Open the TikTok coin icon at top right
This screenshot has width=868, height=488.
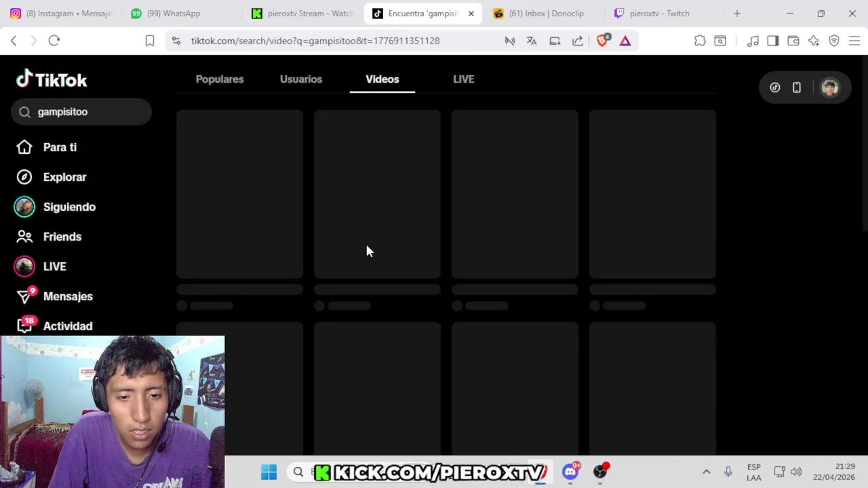click(775, 87)
